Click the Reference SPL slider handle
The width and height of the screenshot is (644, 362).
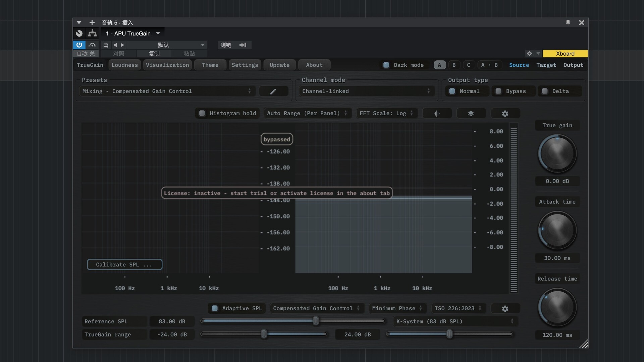click(x=316, y=321)
